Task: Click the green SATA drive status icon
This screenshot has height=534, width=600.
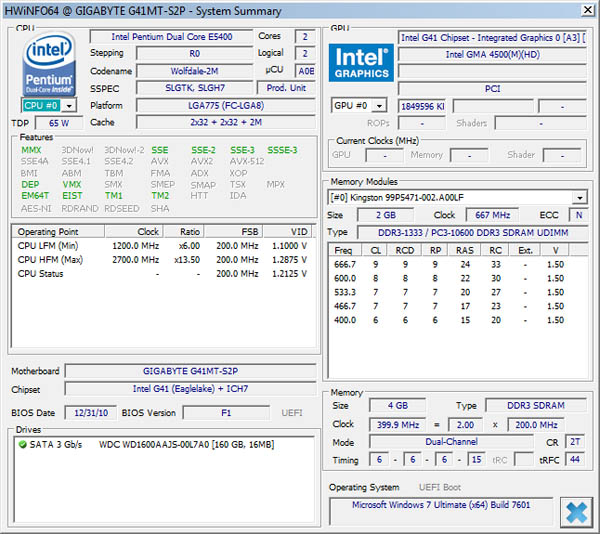Action: [x=23, y=444]
